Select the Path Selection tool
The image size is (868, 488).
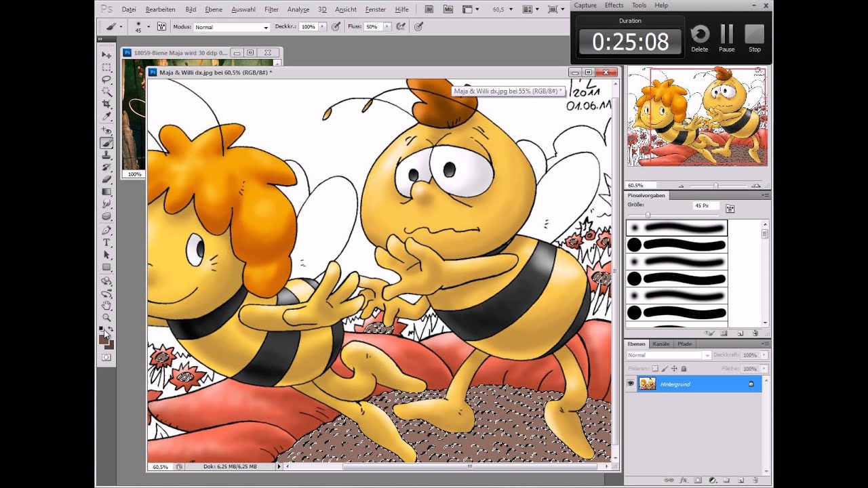point(106,255)
